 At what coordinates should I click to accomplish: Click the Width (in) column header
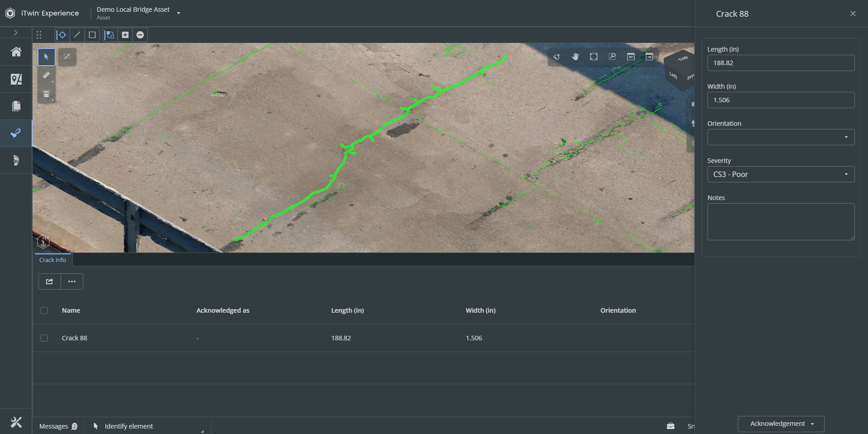point(481,310)
